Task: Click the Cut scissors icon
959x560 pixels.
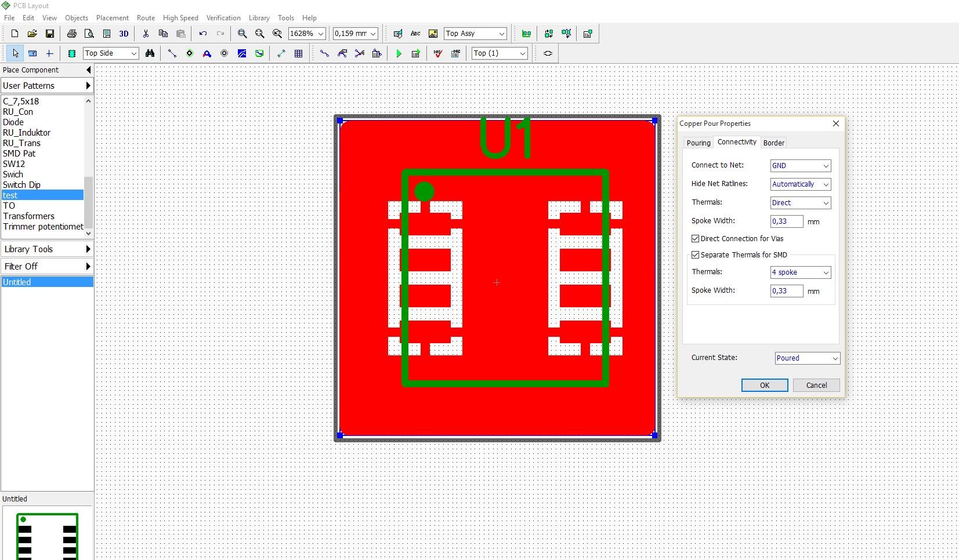Action: tap(146, 34)
